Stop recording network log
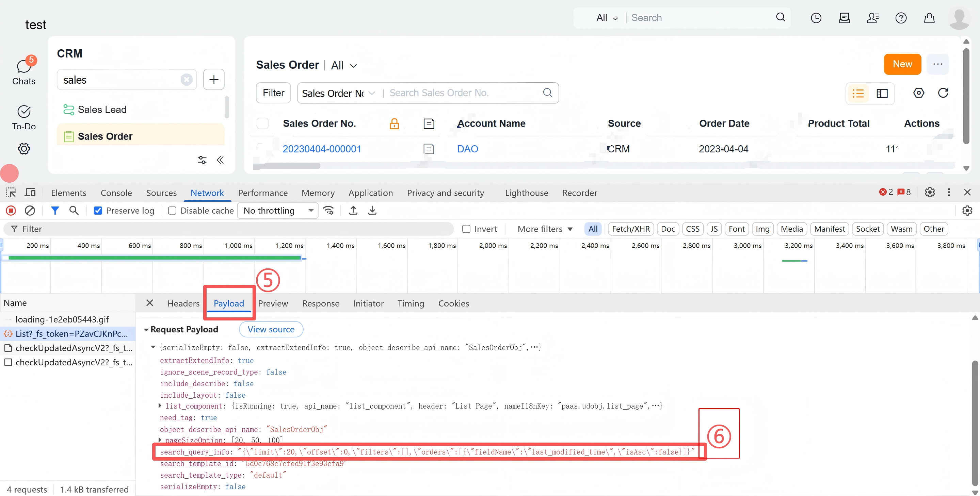This screenshot has width=980, height=496. [x=11, y=210]
